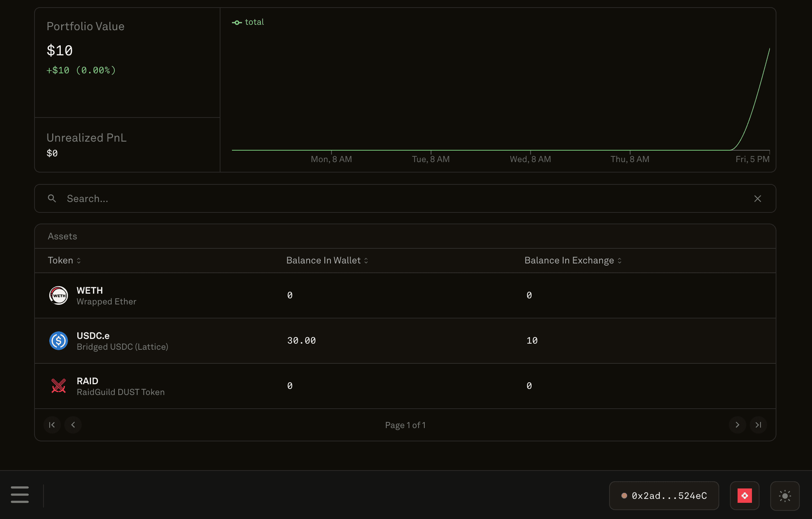Viewport: 812px width, 519px height.
Task: Clear search with the X icon
Action: pyautogui.click(x=757, y=199)
